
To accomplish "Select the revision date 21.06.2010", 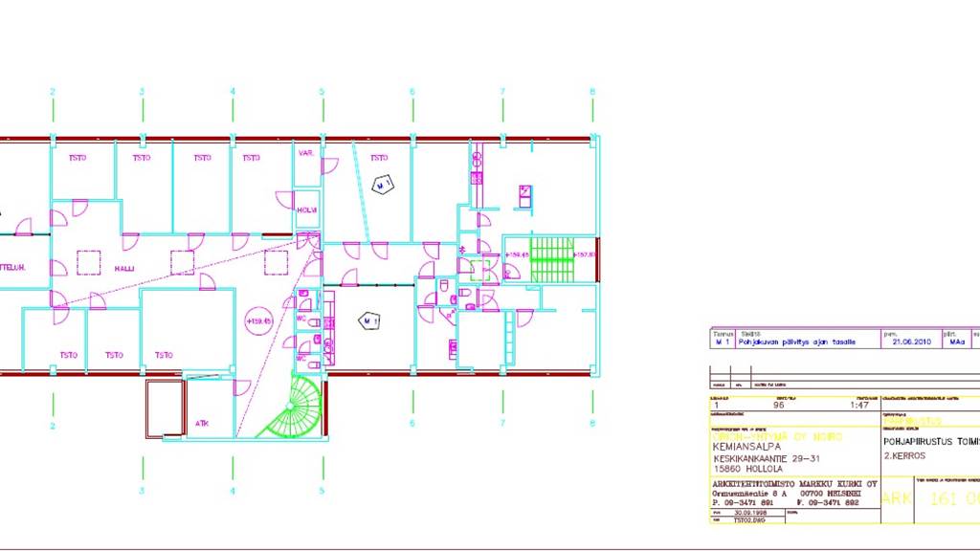I will click(910, 342).
